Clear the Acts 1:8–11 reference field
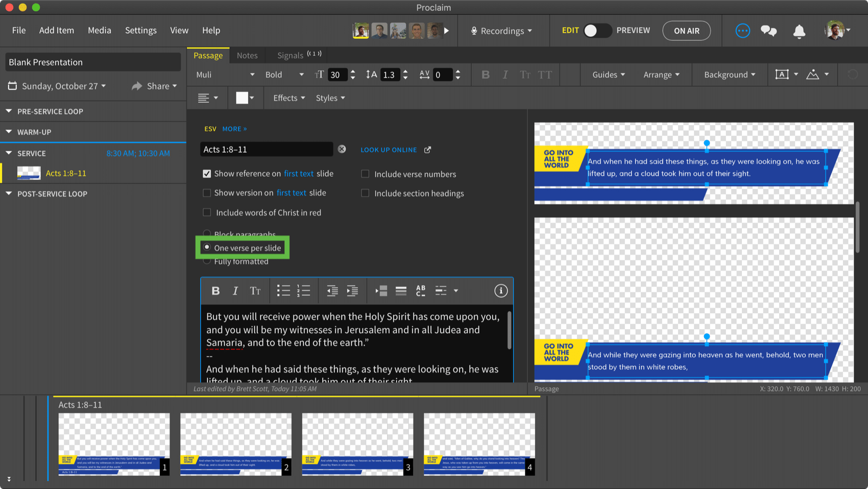 click(342, 149)
